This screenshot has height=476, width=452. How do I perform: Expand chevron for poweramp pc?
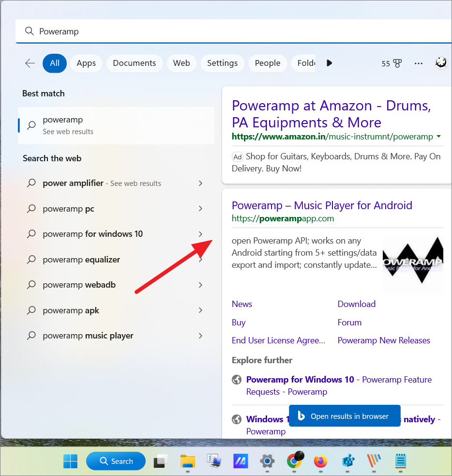click(x=200, y=209)
